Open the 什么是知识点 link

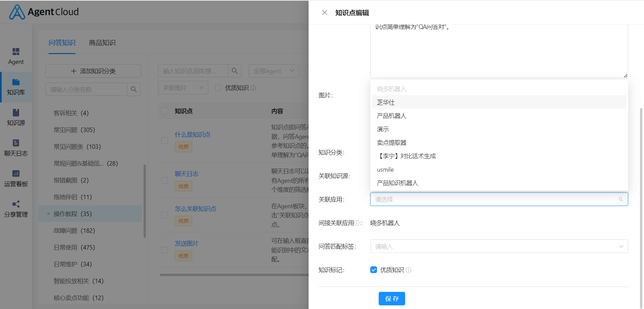pos(193,134)
